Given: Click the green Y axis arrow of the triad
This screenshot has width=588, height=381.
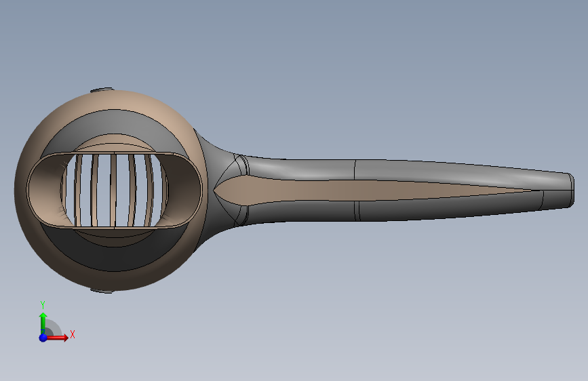Looking at the screenshot, I should click(x=43, y=323).
